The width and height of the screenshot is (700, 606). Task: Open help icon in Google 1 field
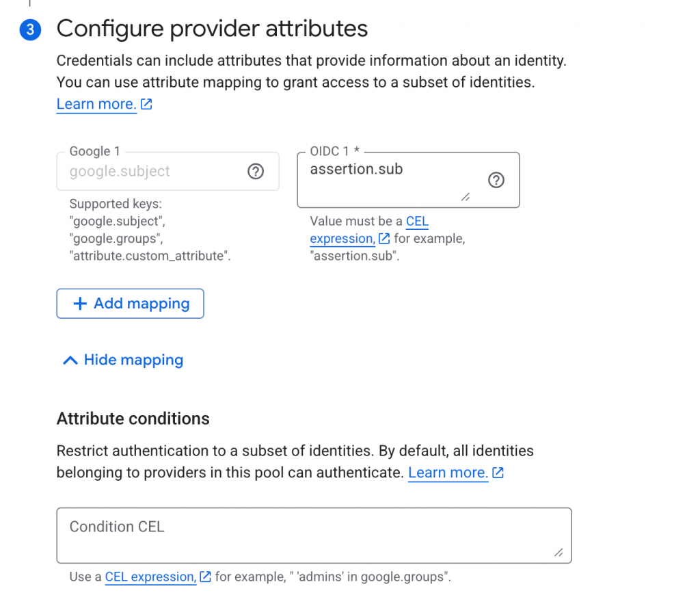click(256, 172)
